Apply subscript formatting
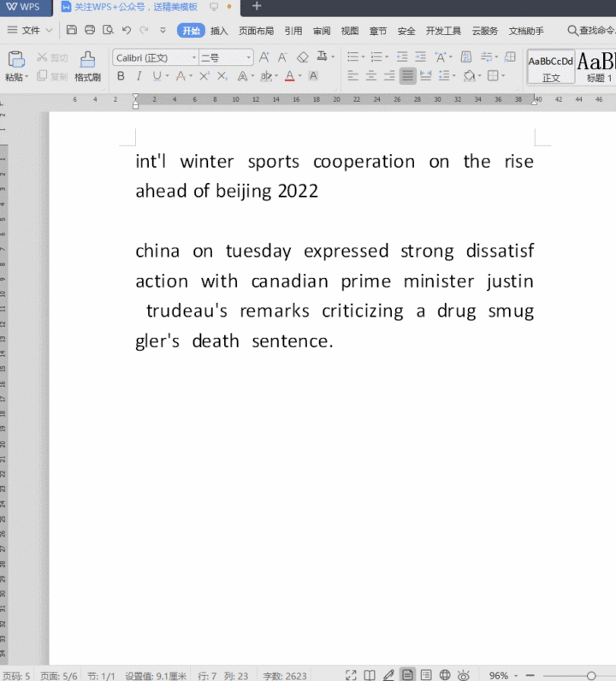 (x=222, y=76)
